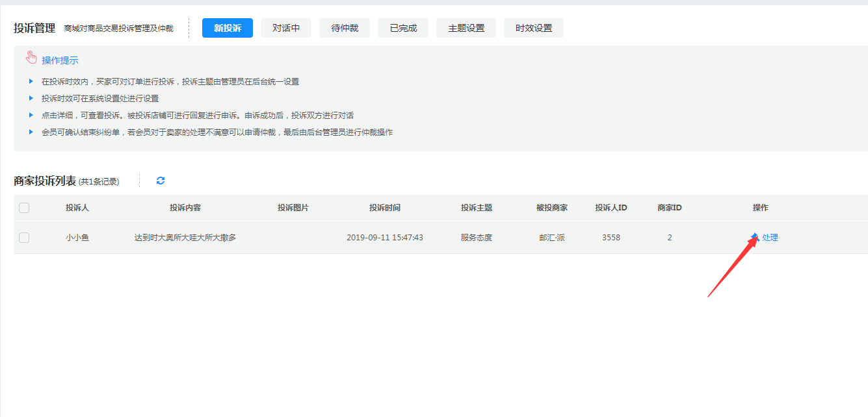The height and width of the screenshot is (417, 868).
Task: Open the 时效设置 tab
Action: tap(533, 28)
